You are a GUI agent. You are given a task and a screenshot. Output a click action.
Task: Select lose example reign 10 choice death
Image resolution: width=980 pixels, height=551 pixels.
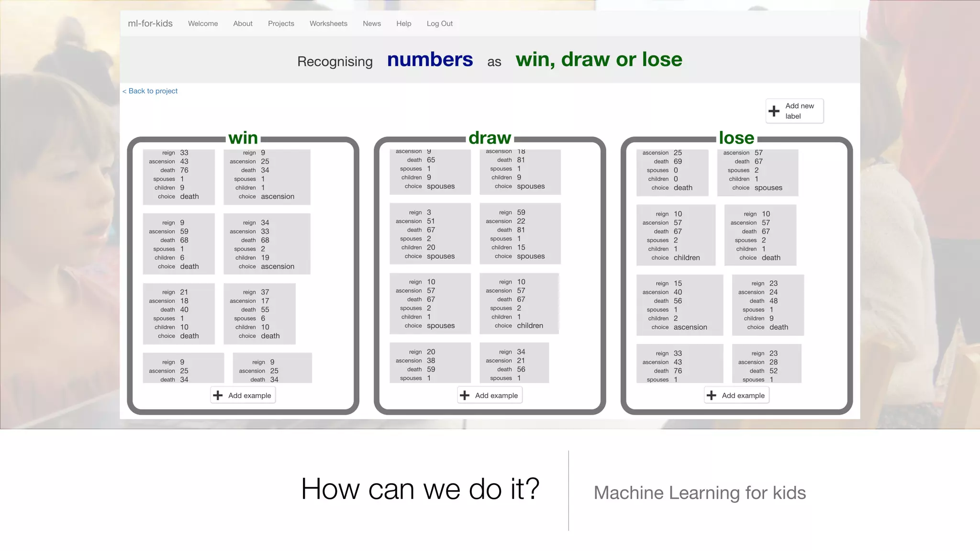(760, 235)
